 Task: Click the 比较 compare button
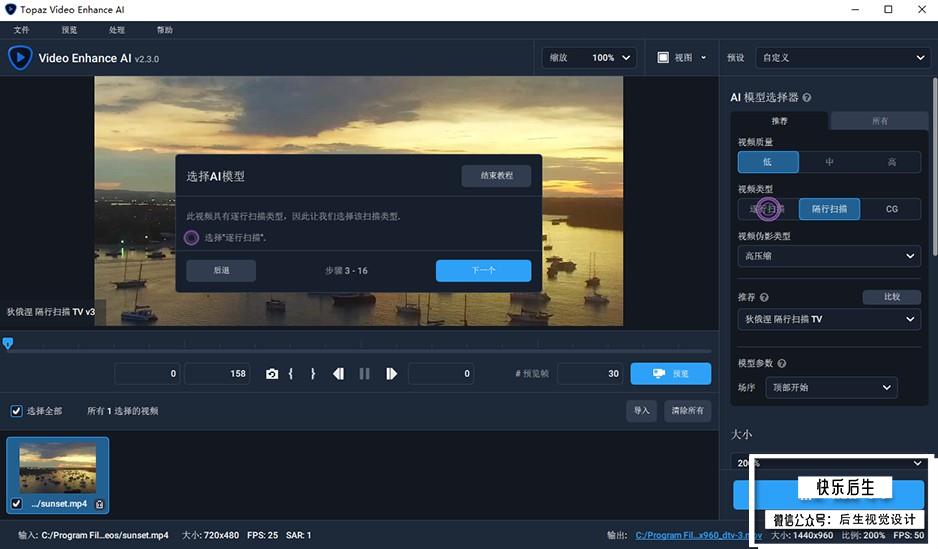[x=891, y=297]
